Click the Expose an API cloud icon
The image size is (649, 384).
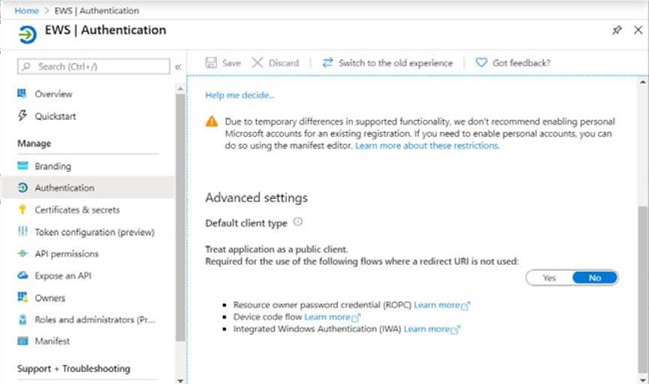pyautogui.click(x=23, y=276)
